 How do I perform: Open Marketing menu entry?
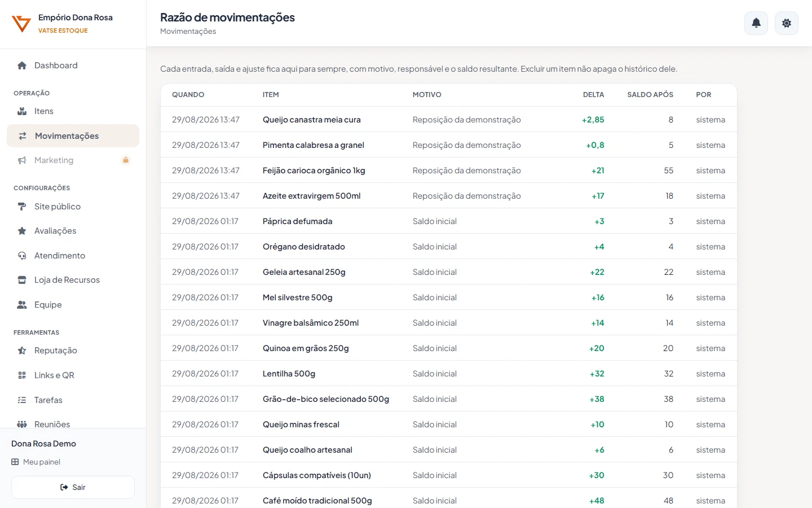[73, 160]
